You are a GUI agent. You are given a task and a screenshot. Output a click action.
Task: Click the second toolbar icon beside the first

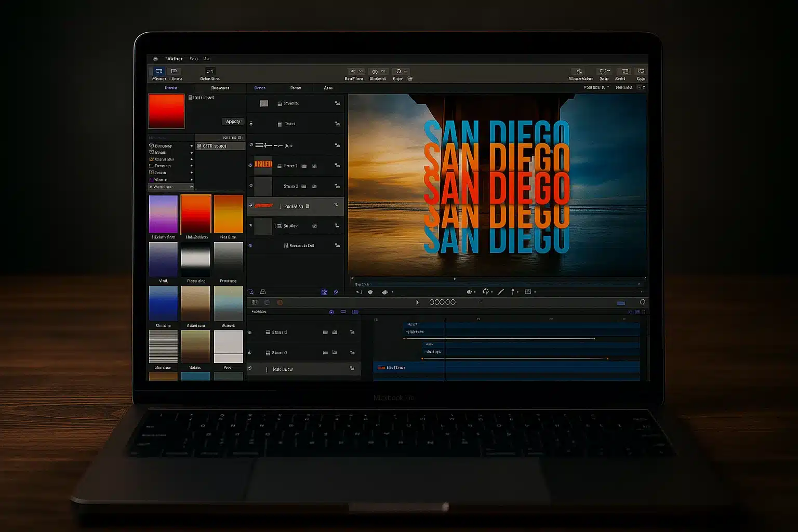click(x=175, y=71)
